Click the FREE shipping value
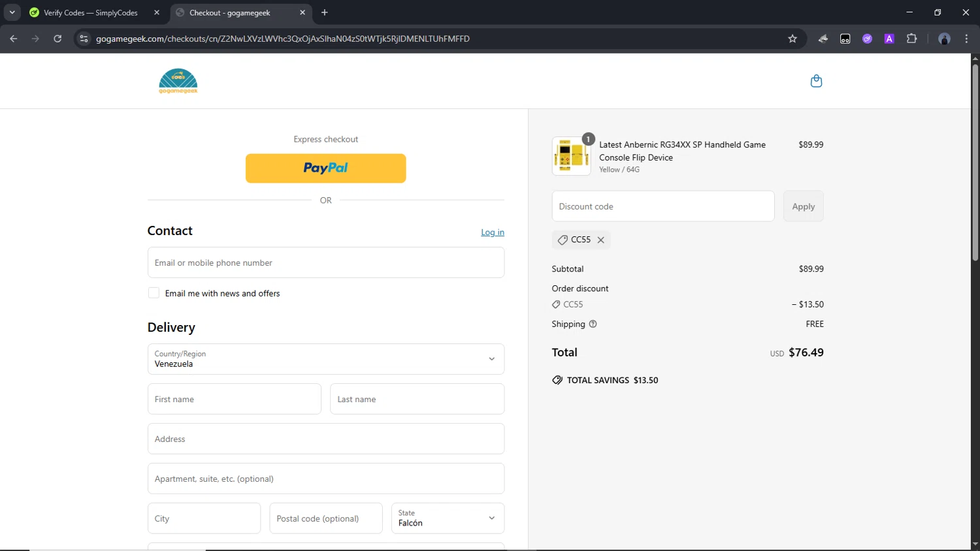The height and width of the screenshot is (551, 980). click(x=815, y=324)
